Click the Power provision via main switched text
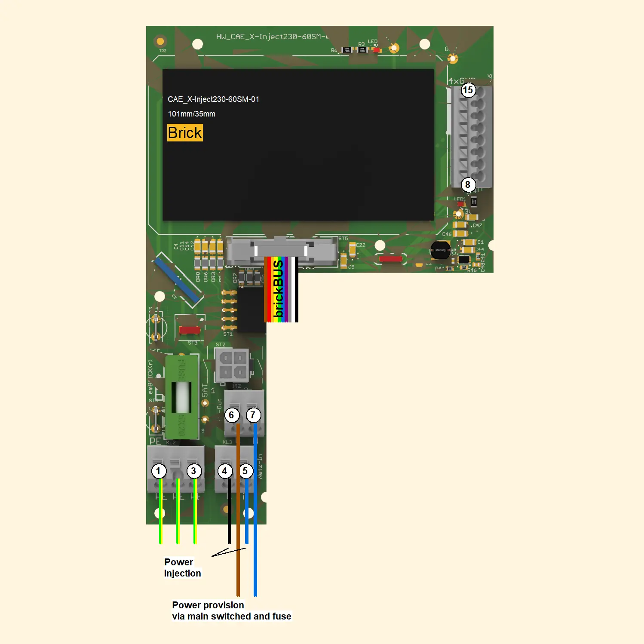Image resolution: width=644 pixels, height=644 pixels. (231, 610)
